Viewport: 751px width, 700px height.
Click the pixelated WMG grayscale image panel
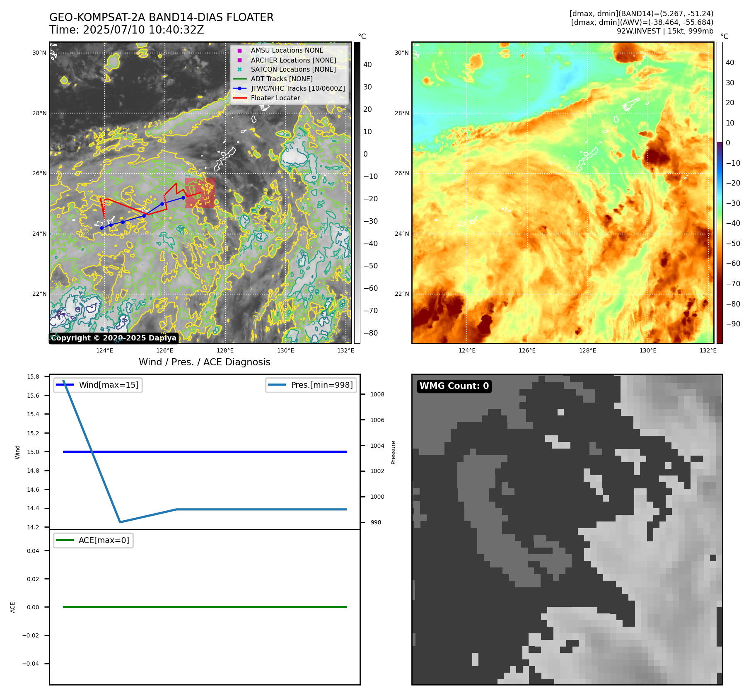[x=567, y=529]
